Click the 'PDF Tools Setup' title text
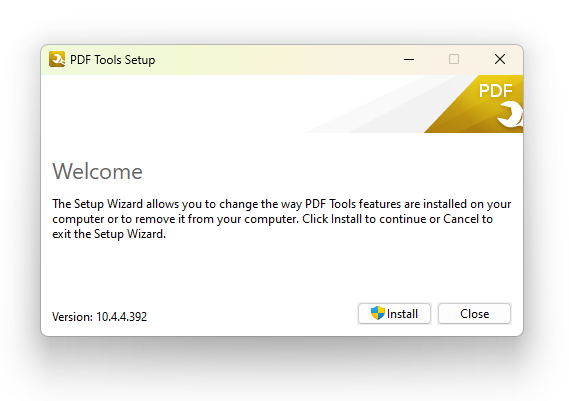Screen dimensions: 569x401 112,60
